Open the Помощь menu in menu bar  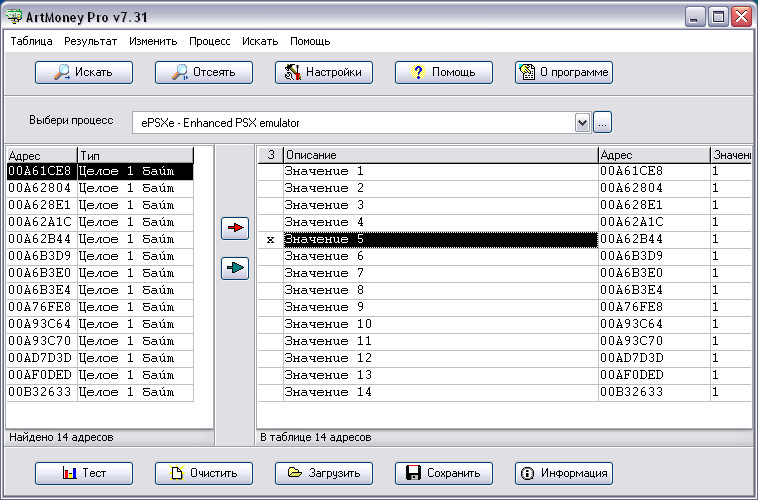pyautogui.click(x=310, y=42)
